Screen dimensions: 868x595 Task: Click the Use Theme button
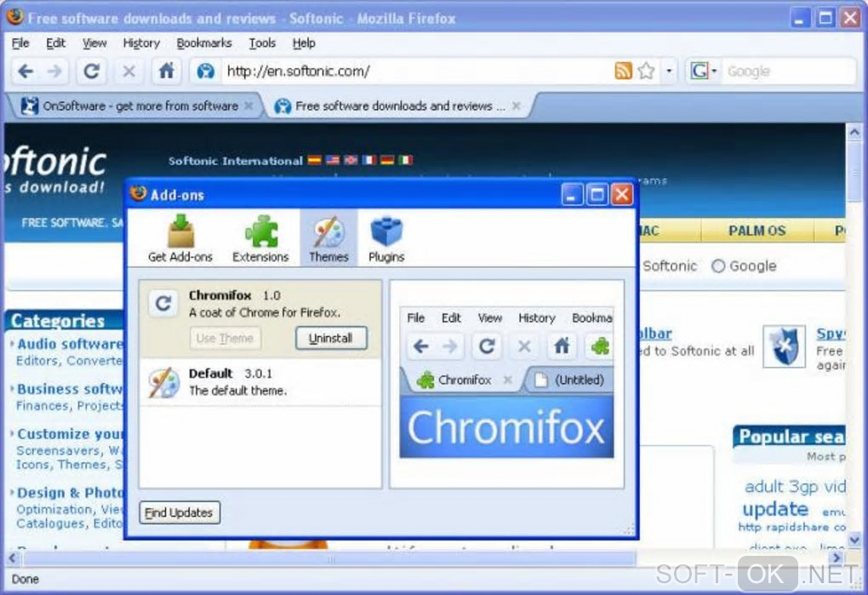coord(225,338)
